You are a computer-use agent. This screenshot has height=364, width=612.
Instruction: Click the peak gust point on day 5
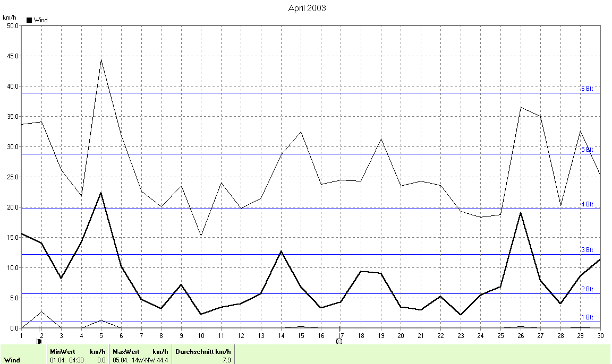101,59
